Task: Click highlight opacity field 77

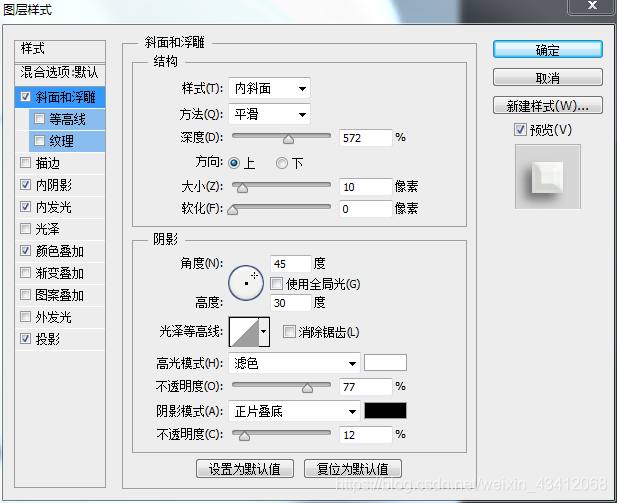Action: pyautogui.click(x=366, y=387)
